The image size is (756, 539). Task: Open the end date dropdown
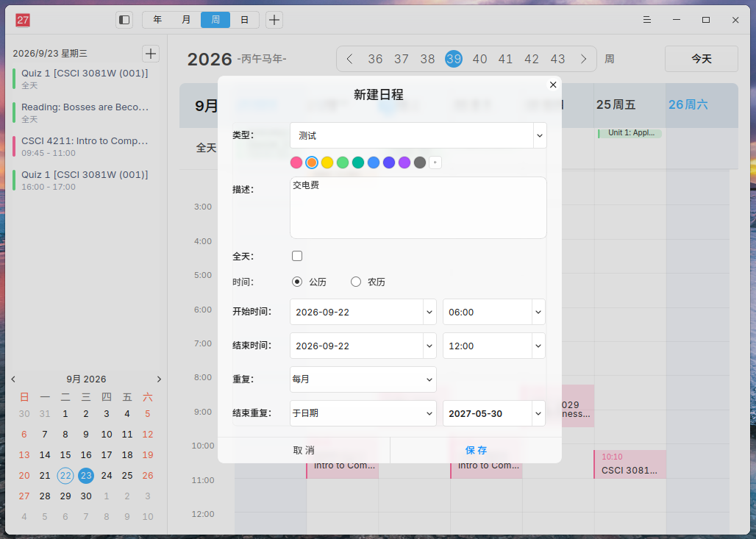[363, 346]
